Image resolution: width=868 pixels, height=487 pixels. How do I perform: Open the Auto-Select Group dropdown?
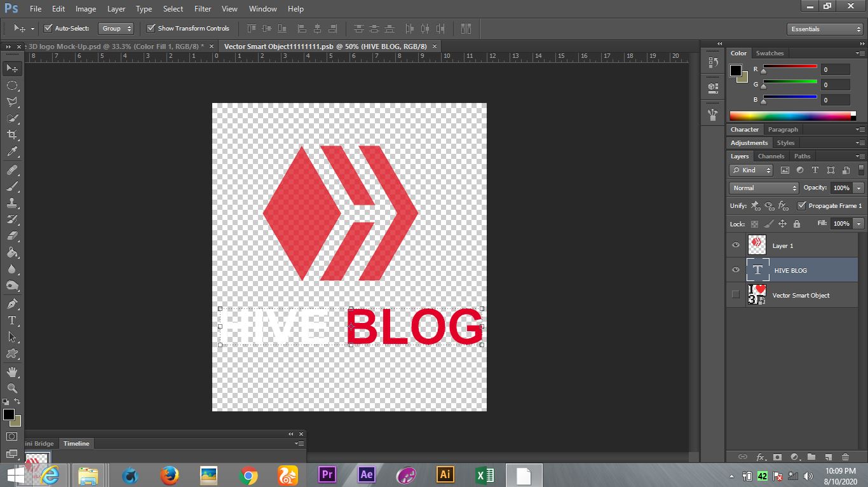click(117, 29)
